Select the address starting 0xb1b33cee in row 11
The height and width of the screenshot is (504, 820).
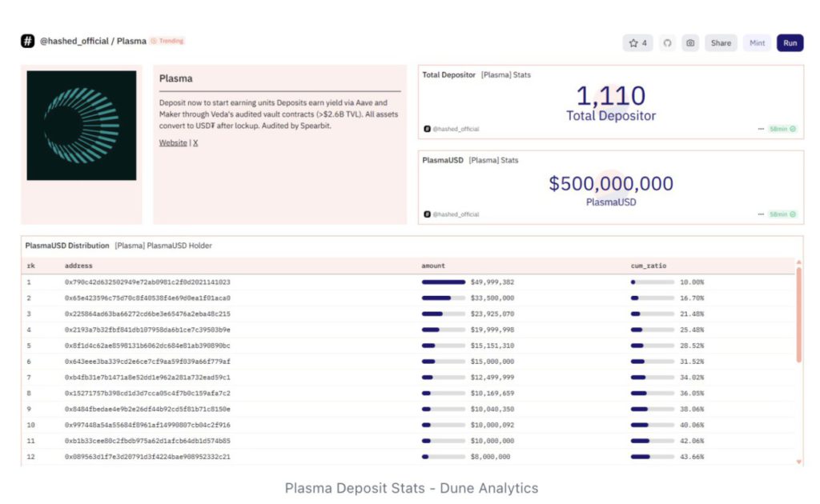coord(147,441)
